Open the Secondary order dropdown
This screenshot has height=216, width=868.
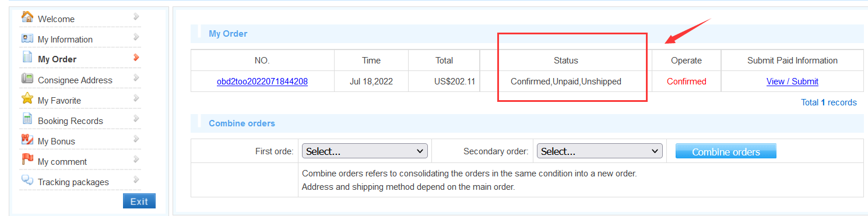pos(600,151)
